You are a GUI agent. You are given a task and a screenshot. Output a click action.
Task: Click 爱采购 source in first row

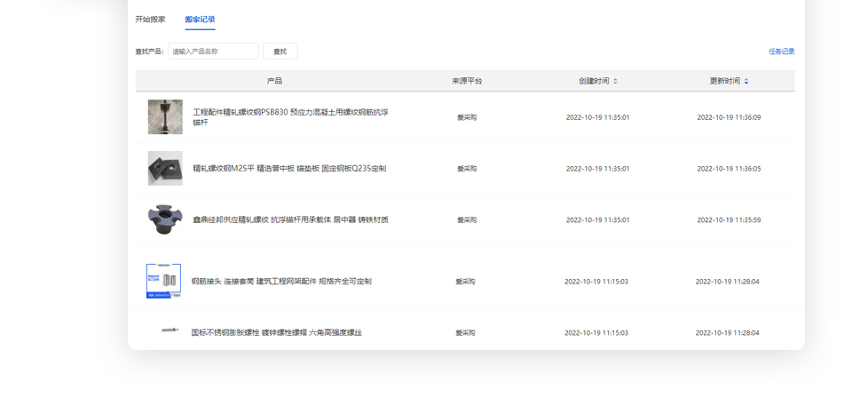[467, 117]
